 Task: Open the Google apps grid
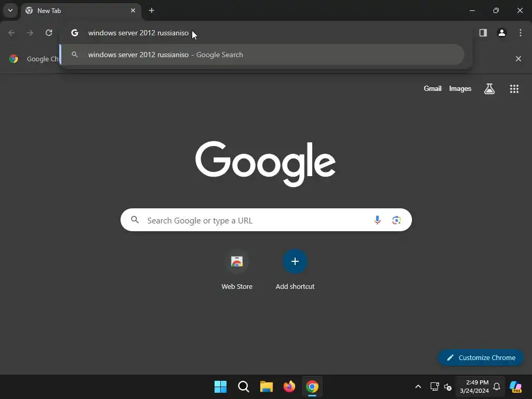pyautogui.click(x=514, y=88)
